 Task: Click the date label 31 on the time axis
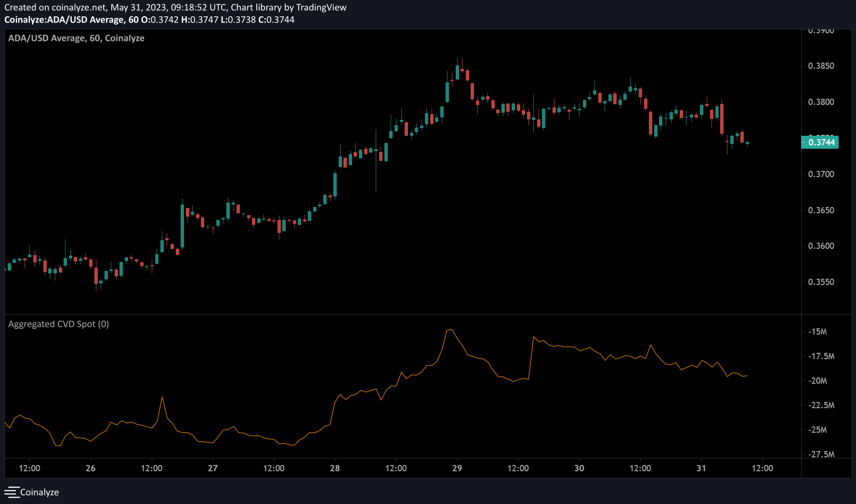[x=701, y=468]
